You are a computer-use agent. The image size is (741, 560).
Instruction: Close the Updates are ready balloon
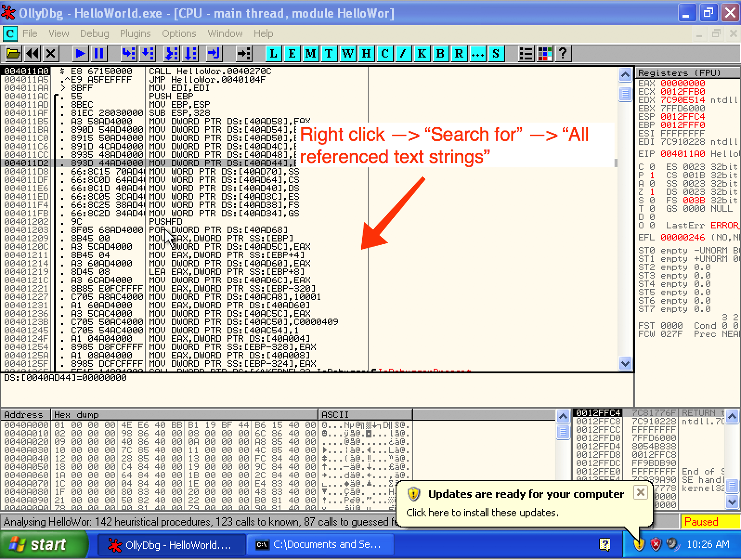click(x=641, y=492)
